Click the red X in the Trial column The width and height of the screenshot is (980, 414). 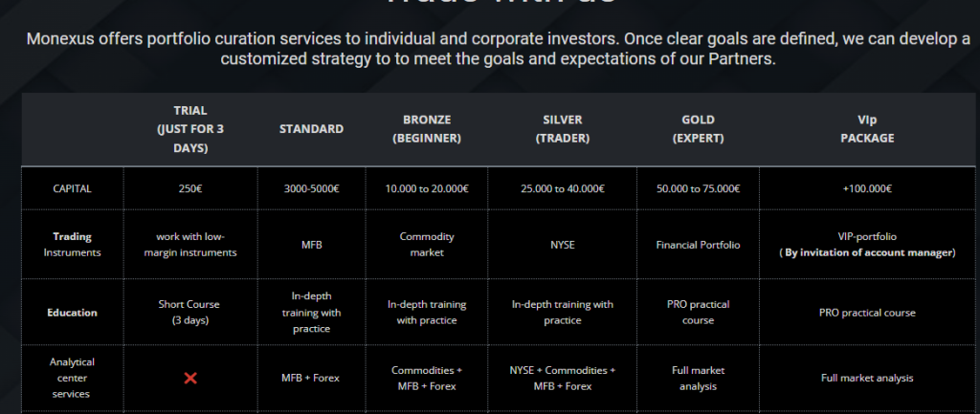click(189, 378)
